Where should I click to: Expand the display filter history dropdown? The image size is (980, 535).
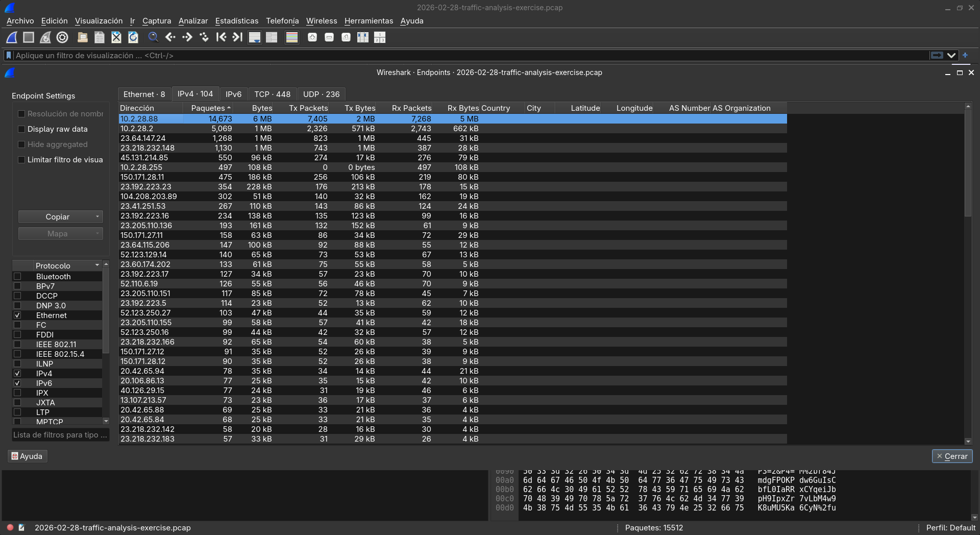[951, 55]
